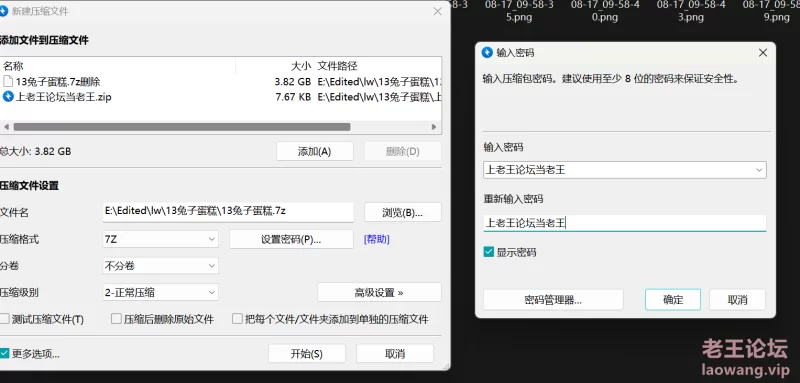Image resolution: width=800 pixels, height=383 pixels.
Task: Sort by the 名称 column header
Action: pyautogui.click(x=118, y=66)
